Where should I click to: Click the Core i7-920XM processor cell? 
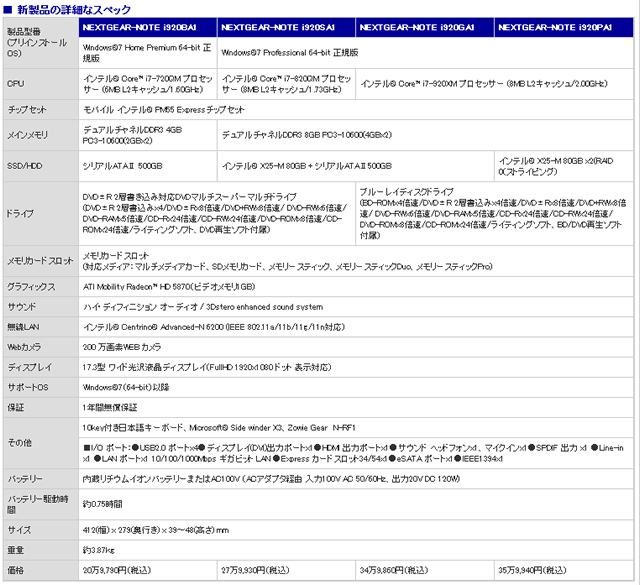pos(495,84)
